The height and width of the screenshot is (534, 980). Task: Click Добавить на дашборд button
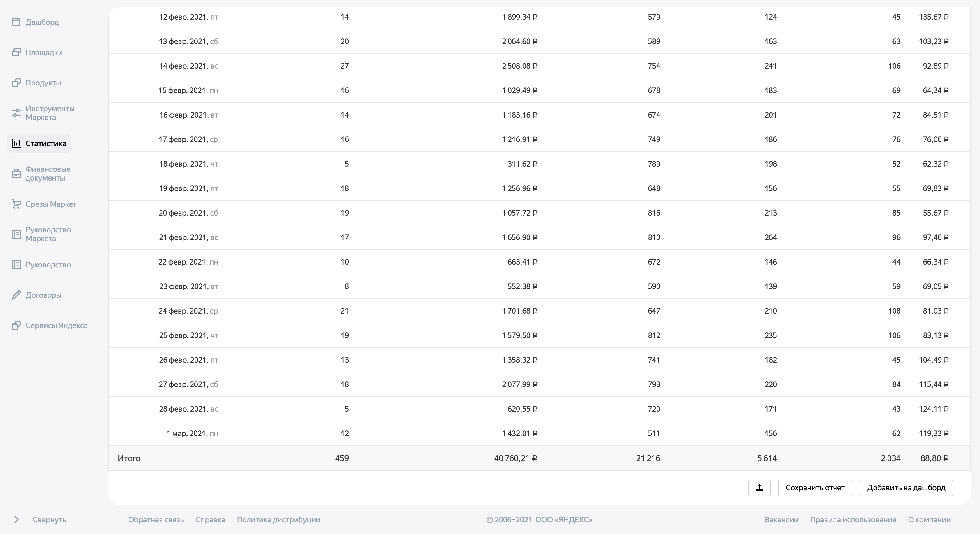coord(906,488)
